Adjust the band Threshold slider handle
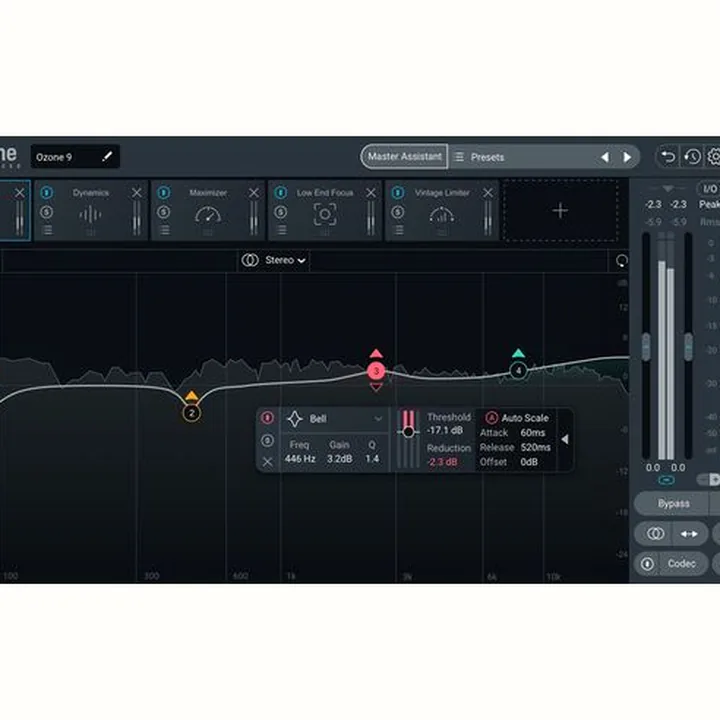 [x=408, y=432]
